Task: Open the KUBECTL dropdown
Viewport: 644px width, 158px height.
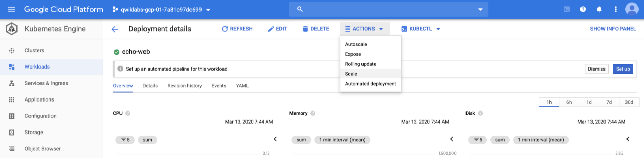Action: (x=421, y=29)
